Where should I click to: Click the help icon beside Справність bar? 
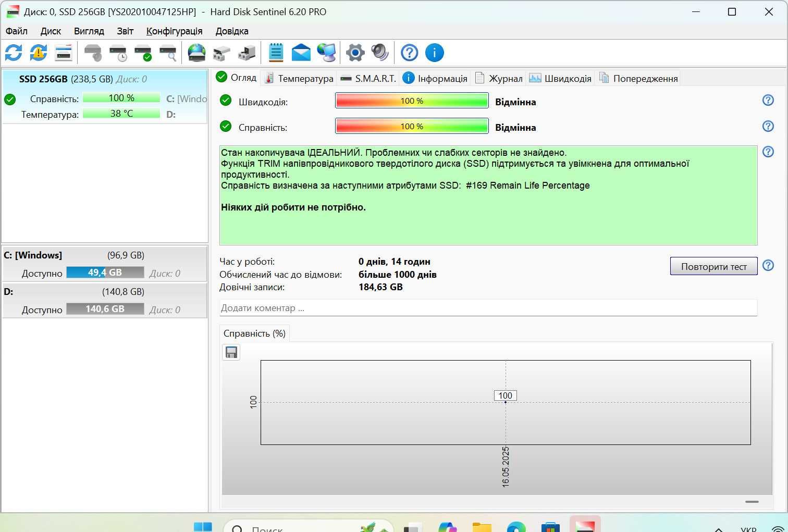pos(768,126)
